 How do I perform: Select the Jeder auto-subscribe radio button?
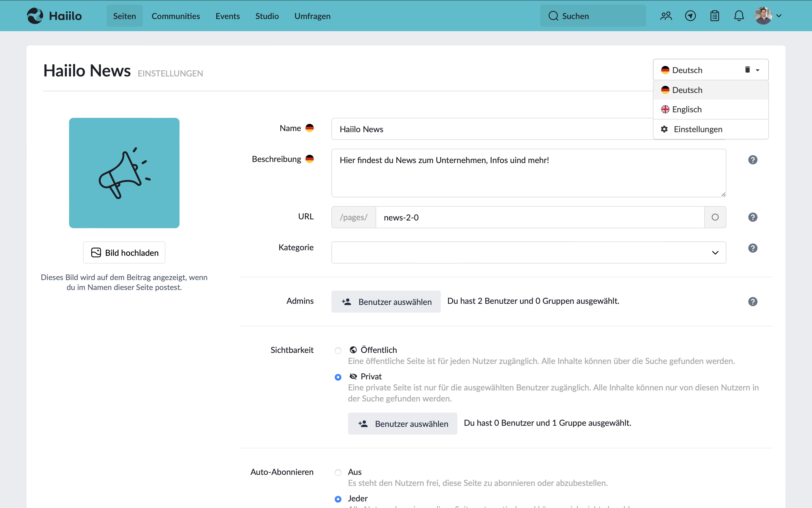tap(338, 499)
